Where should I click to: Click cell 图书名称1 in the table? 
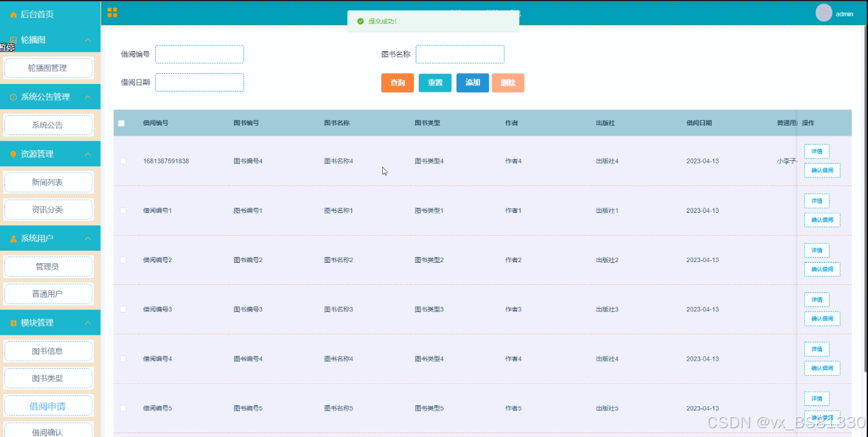pos(339,210)
